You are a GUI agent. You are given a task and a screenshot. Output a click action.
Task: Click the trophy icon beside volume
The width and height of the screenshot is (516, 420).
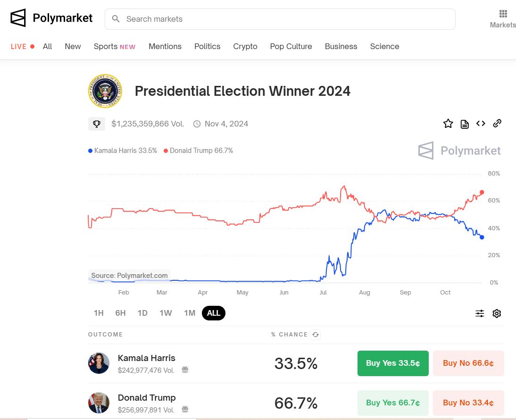tap(97, 124)
